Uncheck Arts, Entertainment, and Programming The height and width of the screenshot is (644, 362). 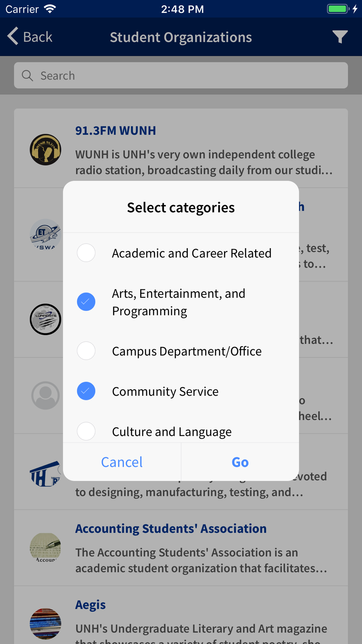click(x=86, y=301)
